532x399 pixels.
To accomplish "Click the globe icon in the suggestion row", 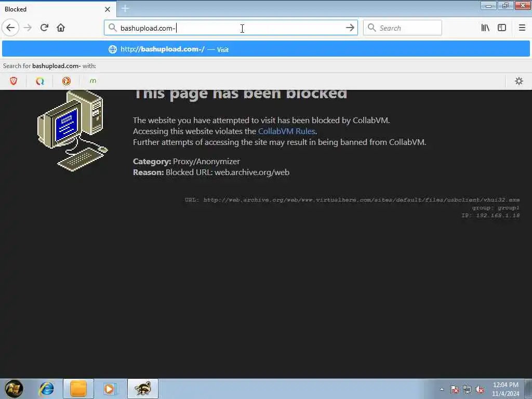I will [x=113, y=49].
